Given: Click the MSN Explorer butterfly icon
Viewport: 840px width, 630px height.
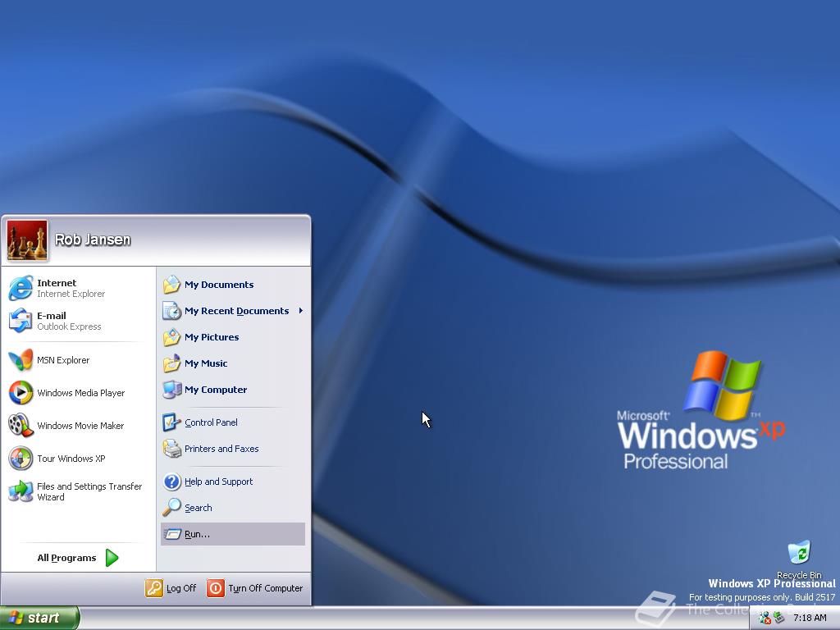Looking at the screenshot, I should [x=21, y=360].
